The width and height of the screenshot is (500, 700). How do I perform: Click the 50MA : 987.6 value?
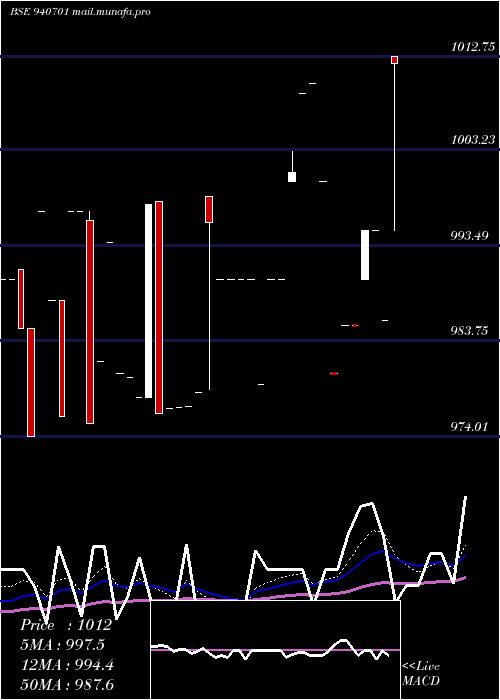[x=67, y=684]
